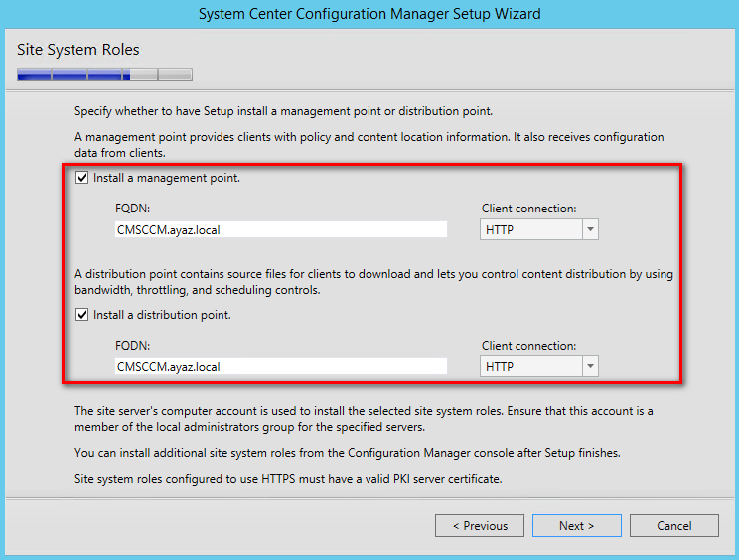Click the setup progress bar

[104, 74]
